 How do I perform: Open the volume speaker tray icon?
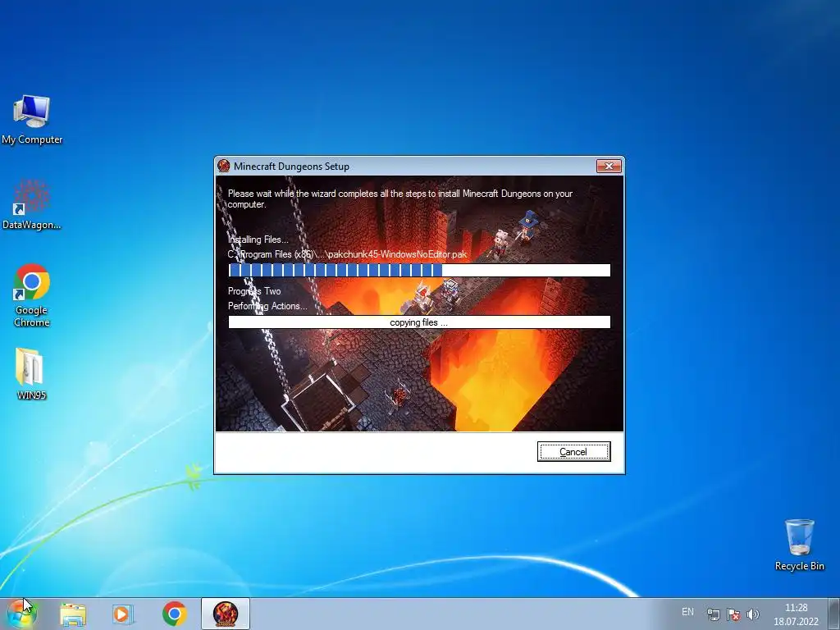coord(753,614)
